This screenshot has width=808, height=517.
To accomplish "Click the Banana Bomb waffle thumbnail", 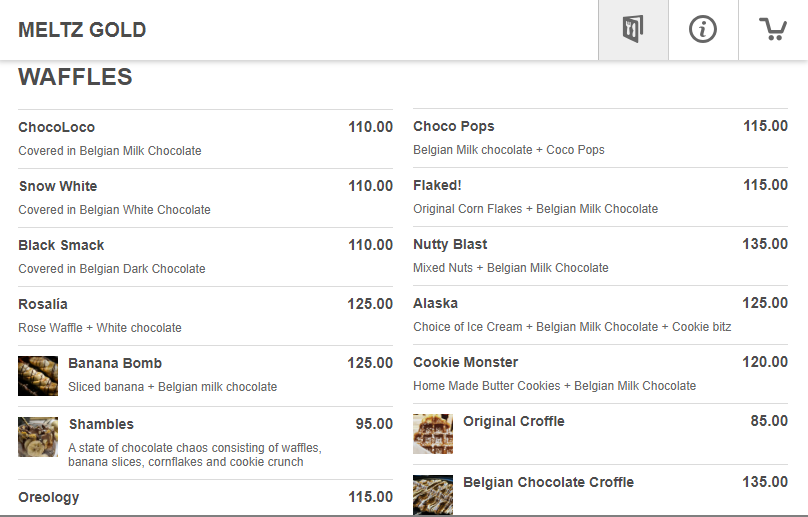I will (38, 376).
